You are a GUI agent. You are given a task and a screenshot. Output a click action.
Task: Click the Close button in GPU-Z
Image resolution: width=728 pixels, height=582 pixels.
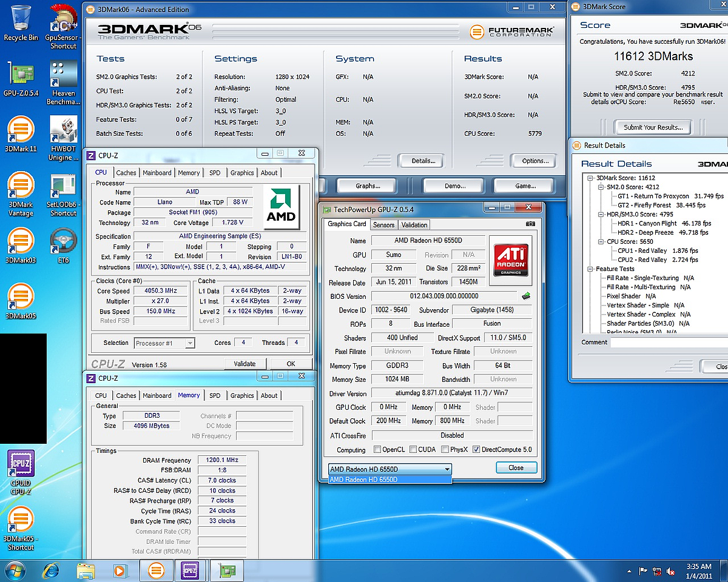pos(516,467)
